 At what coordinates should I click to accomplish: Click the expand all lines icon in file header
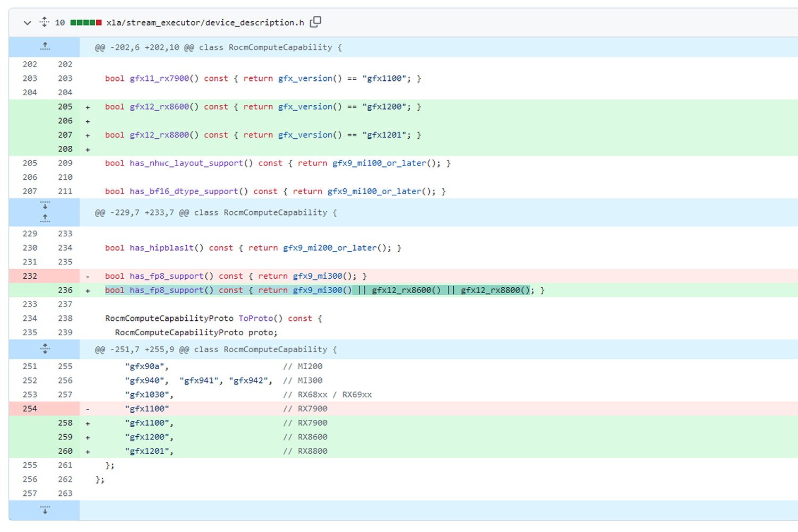(45, 22)
